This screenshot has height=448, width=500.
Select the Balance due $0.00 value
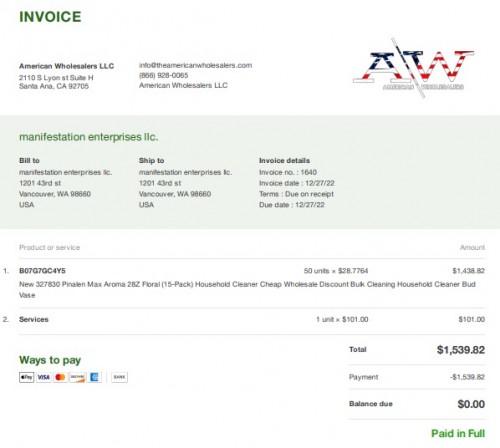tap(471, 404)
